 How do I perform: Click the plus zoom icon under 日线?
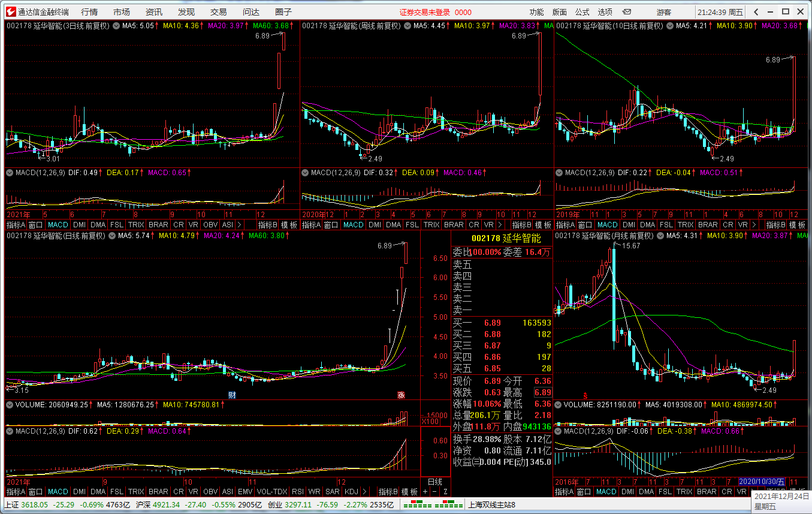[x=425, y=492]
